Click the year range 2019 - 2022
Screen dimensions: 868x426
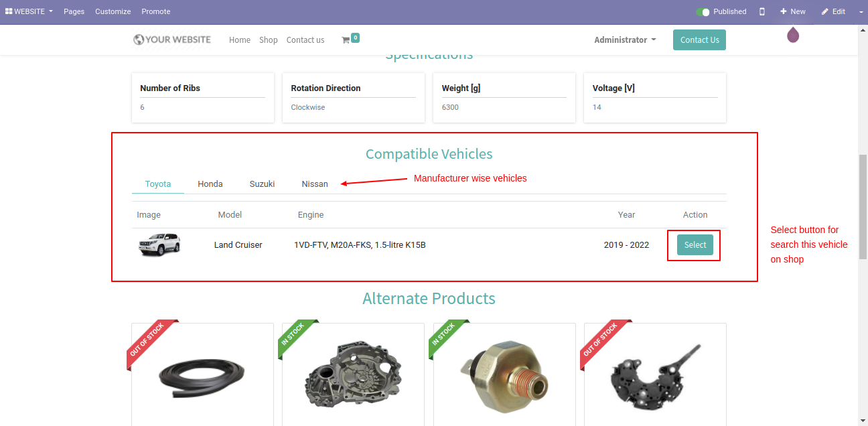click(x=627, y=245)
